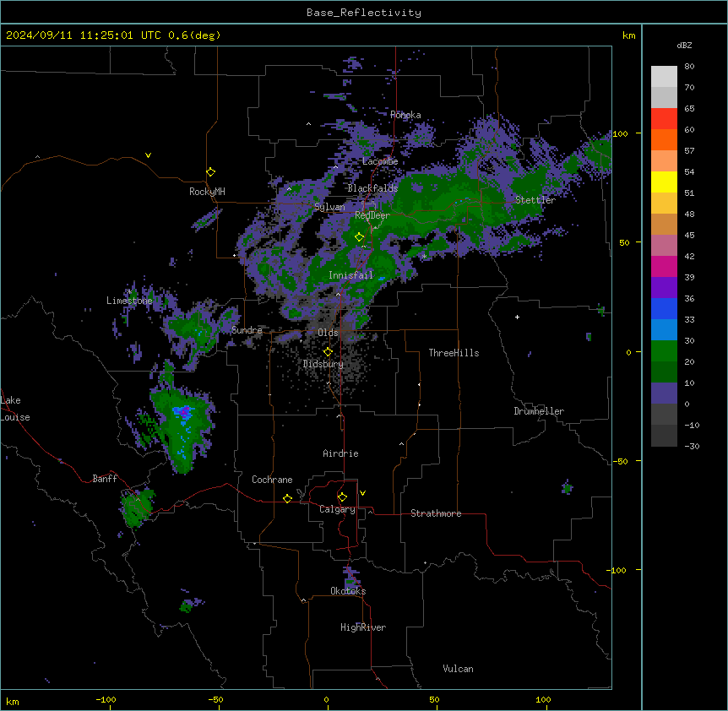Click the Drumheller label
Image resolution: width=728 pixels, height=711 pixels.
tap(539, 411)
